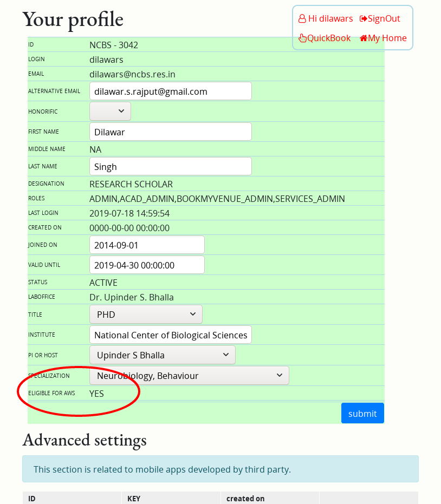
Task: Click the JOINED ON label
Action: pos(42,245)
